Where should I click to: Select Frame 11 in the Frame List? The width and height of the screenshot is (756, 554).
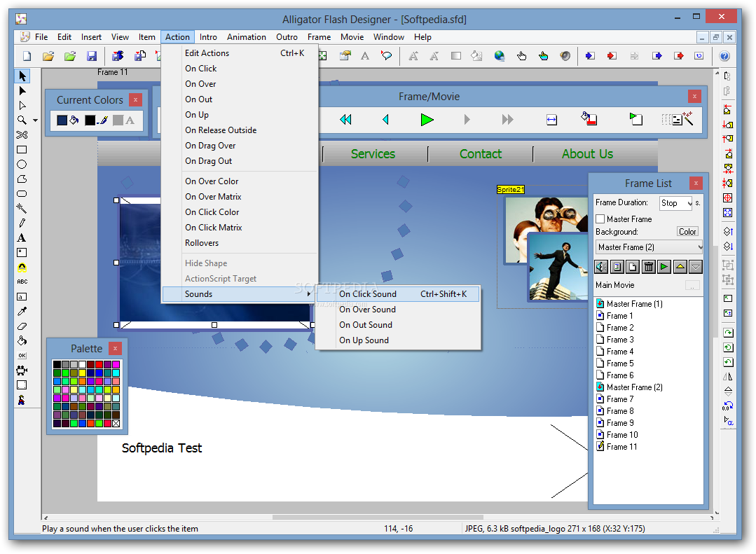coord(621,447)
